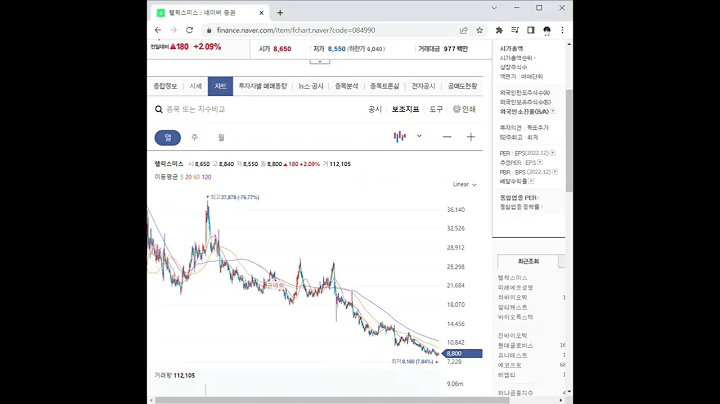Share this page via share icon
The width and height of the screenshot is (720, 404).
[x=463, y=30]
